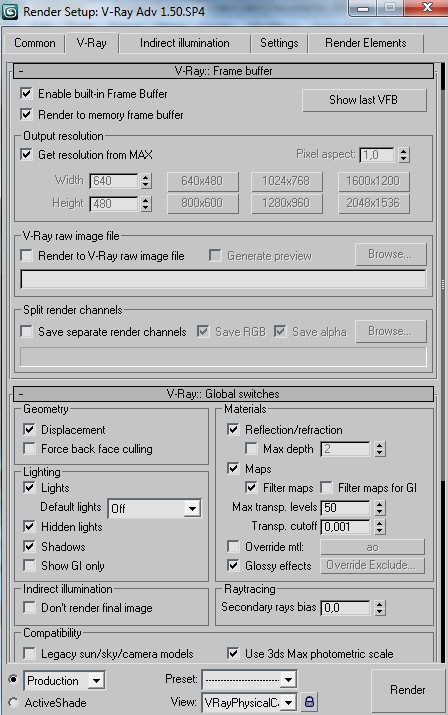The width and height of the screenshot is (448, 715).
Task: Collapse the V-Ray Global switches rollout
Action: tap(224, 394)
